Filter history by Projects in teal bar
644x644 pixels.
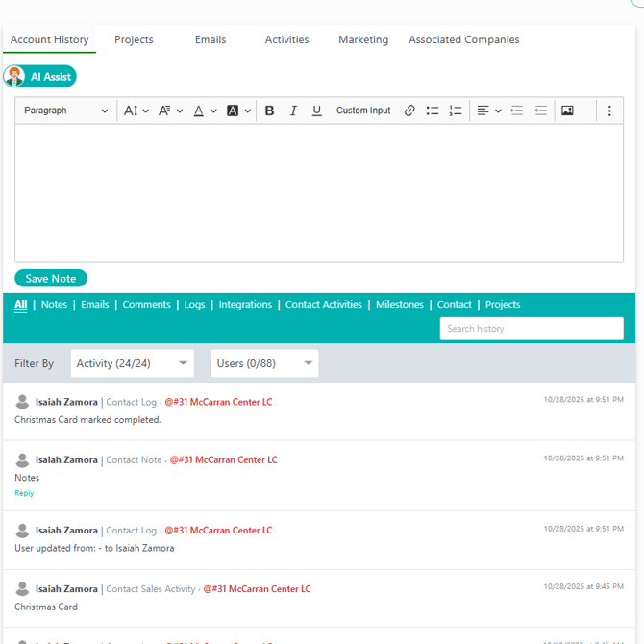click(503, 305)
